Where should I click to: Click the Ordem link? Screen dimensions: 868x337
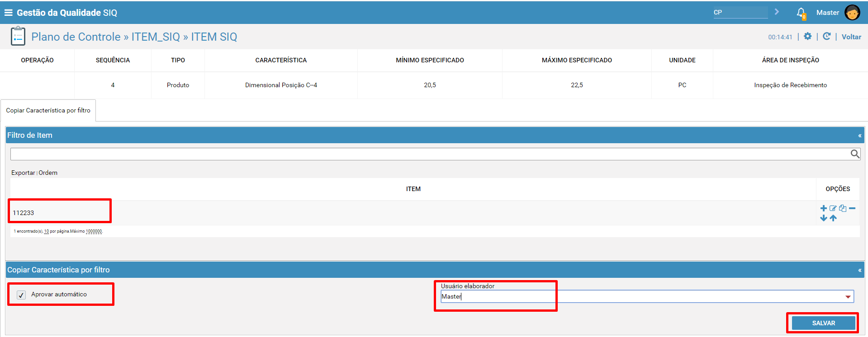[48, 173]
